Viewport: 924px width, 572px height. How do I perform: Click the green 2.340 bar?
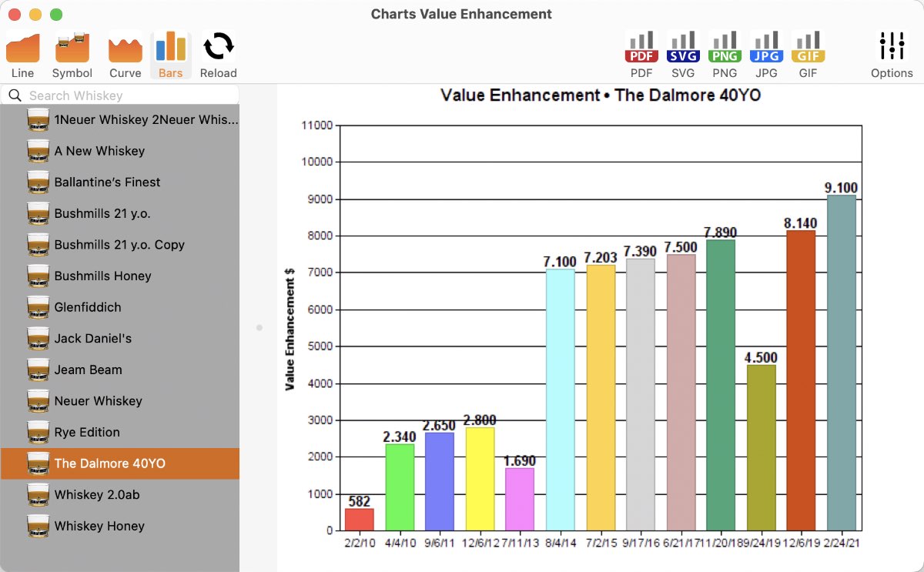tap(399, 487)
